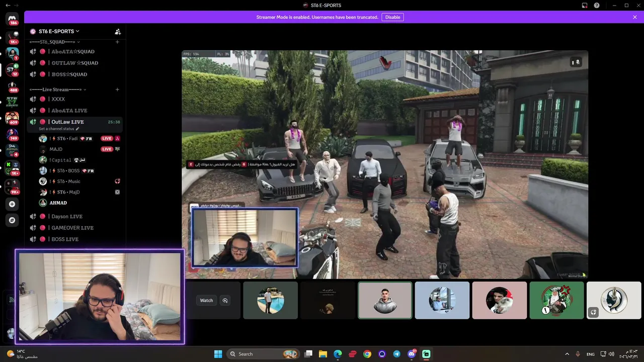
Task: Click the Watch stream button
Action: (x=206, y=300)
